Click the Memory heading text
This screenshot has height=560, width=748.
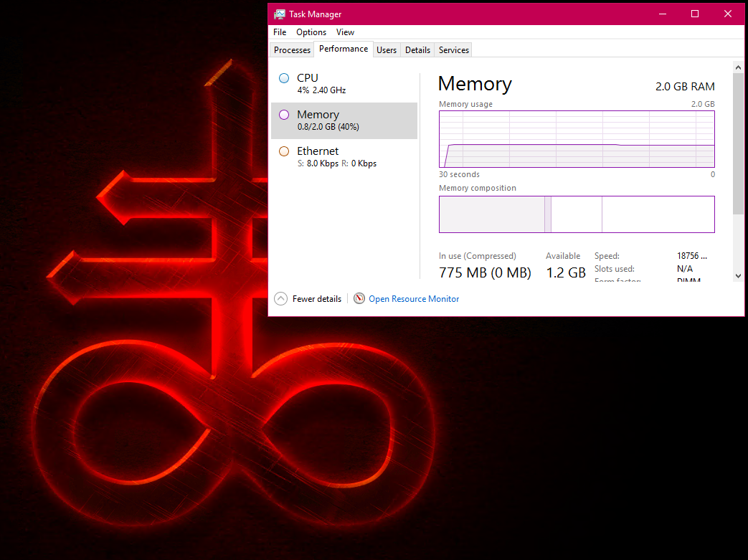click(475, 84)
